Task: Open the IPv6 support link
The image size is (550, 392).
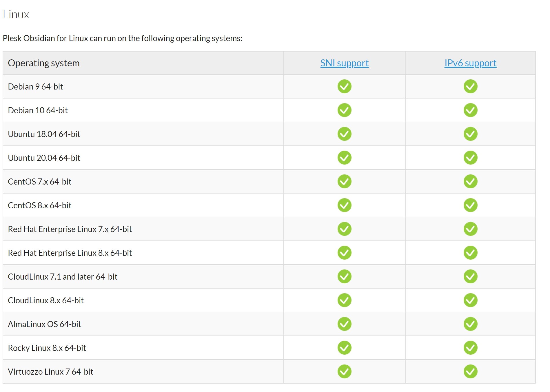Action: [470, 63]
